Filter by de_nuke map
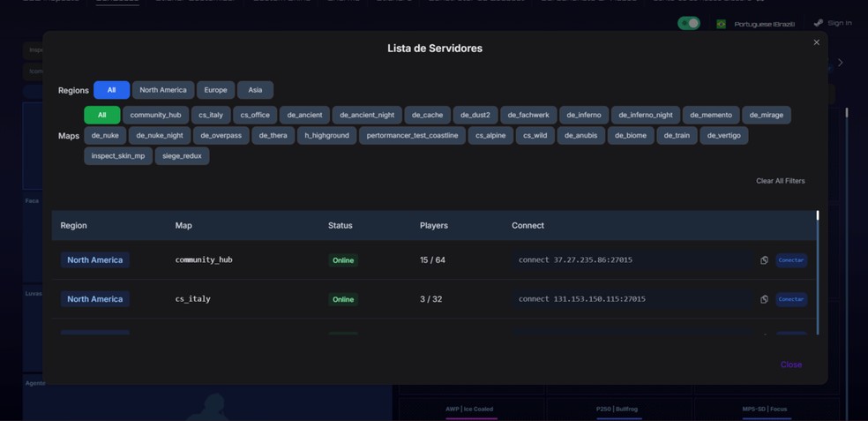Screen dimensions: 868x421 pos(105,135)
